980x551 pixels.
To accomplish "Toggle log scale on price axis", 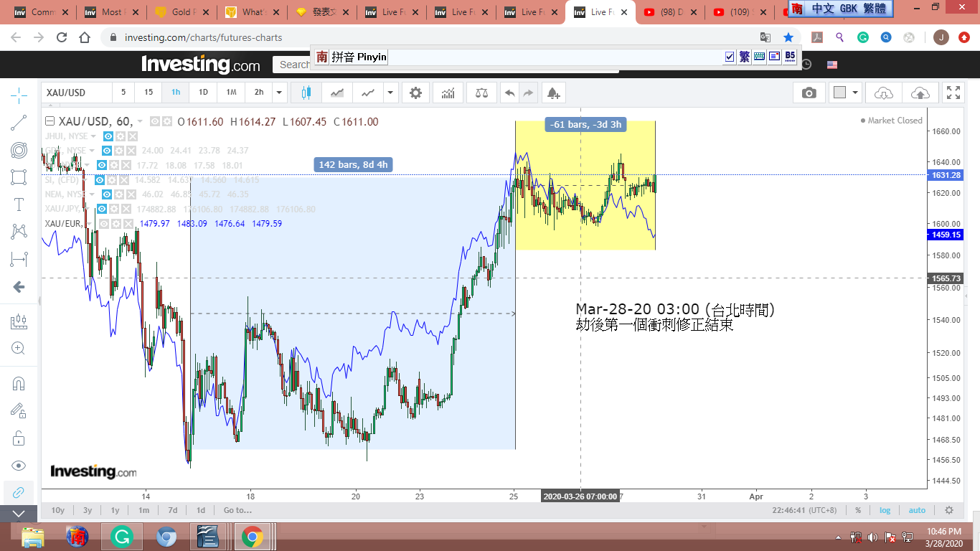I will click(x=885, y=510).
